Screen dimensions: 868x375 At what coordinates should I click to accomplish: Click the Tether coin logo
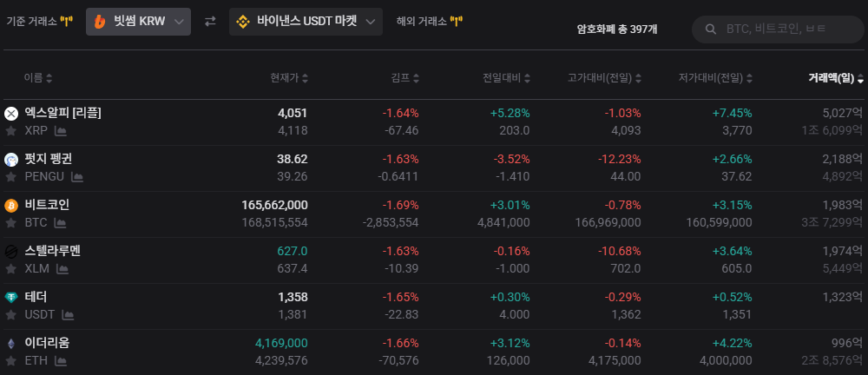tap(11, 298)
